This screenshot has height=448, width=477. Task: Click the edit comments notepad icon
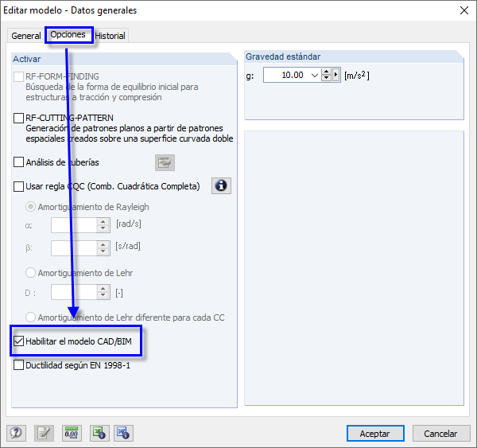pyautogui.click(x=44, y=433)
